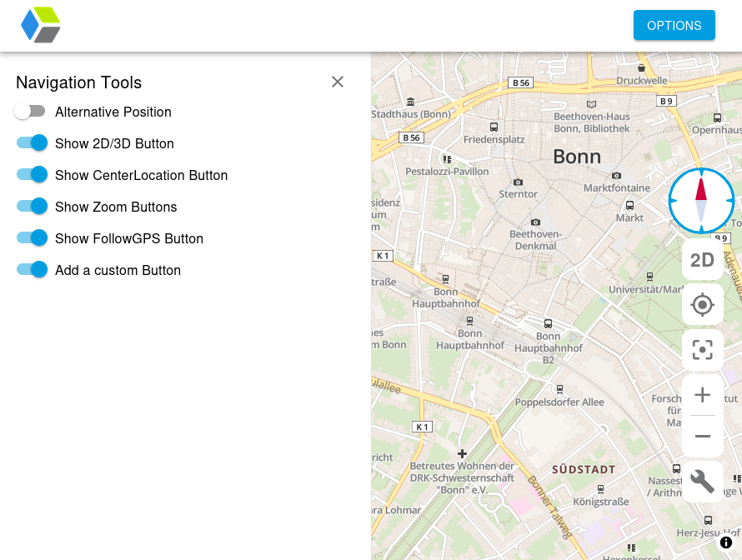This screenshot has height=560, width=742.
Task: Activate the FollowGPS focus button
Action: tap(702, 350)
